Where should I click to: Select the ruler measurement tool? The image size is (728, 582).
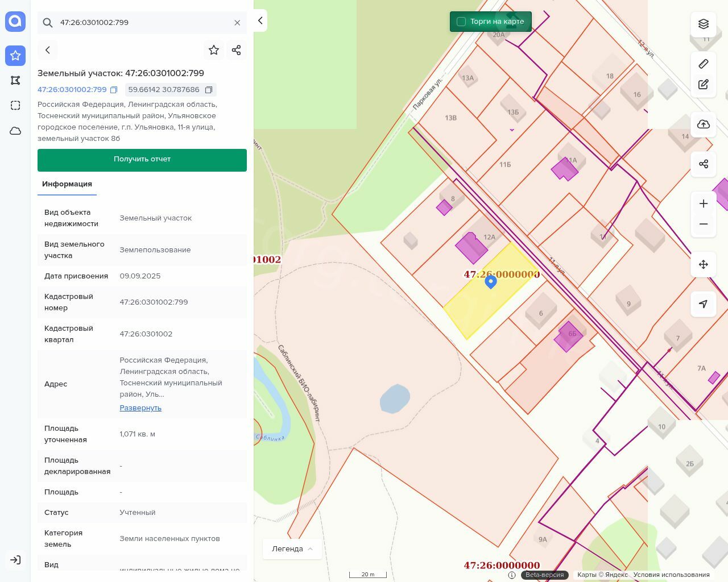(704, 64)
